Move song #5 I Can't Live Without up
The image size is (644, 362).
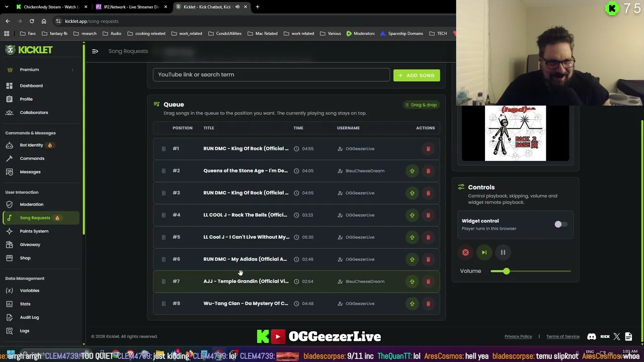click(x=412, y=237)
